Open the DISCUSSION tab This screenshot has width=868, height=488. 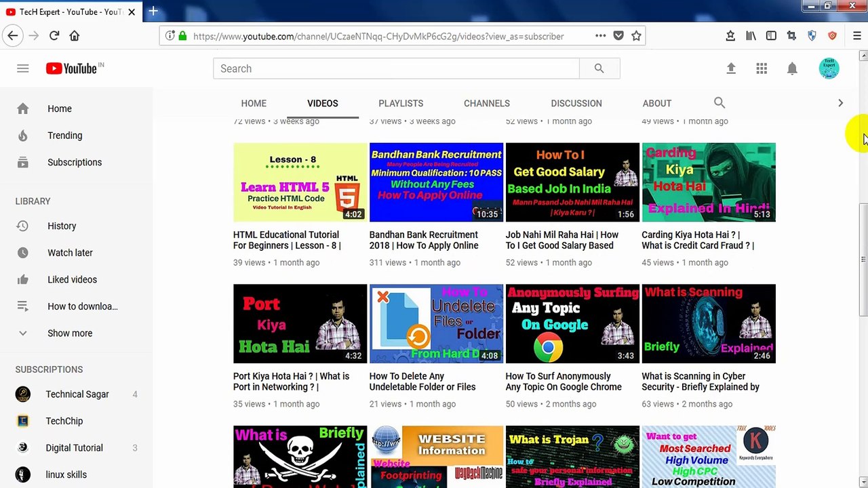tap(576, 103)
